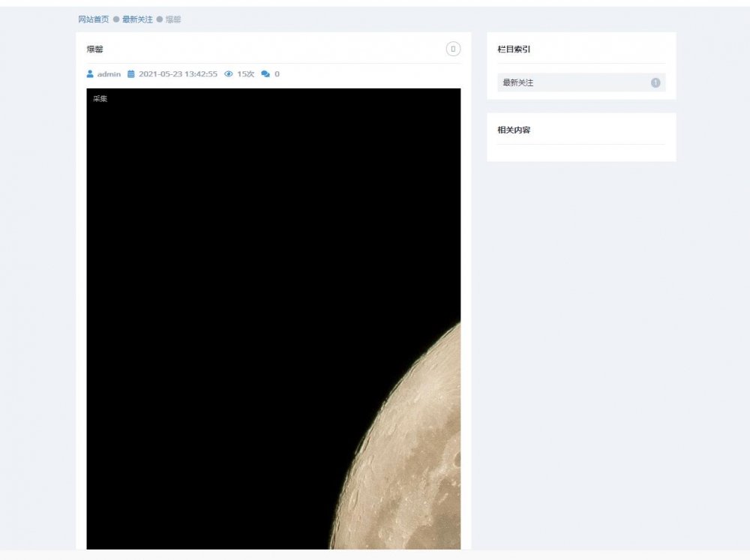
Task: Go to 网站首页 in the breadcrumb
Action: [94, 19]
